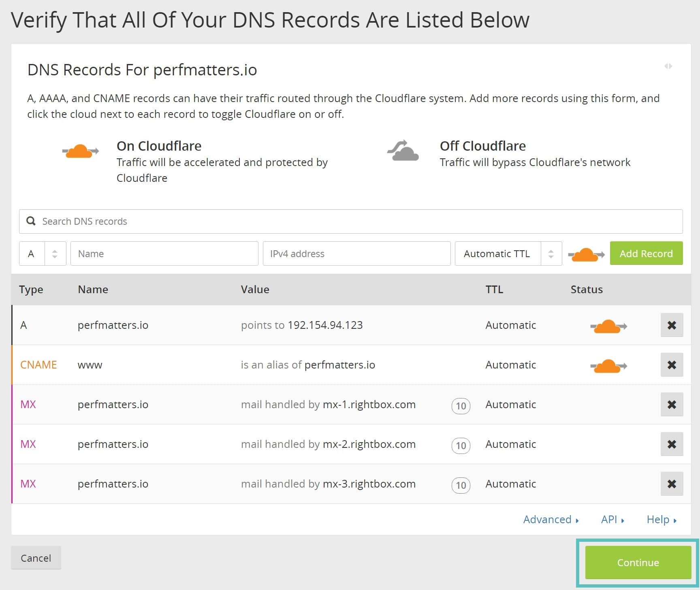Click the search magnifier icon in the DNS search bar
This screenshot has width=700, height=590.
point(31,221)
